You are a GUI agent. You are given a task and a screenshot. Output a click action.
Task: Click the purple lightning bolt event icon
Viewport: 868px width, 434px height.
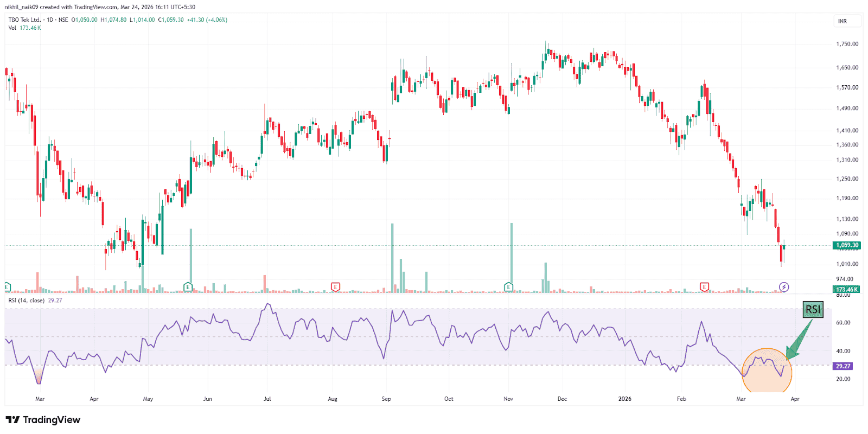(784, 286)
